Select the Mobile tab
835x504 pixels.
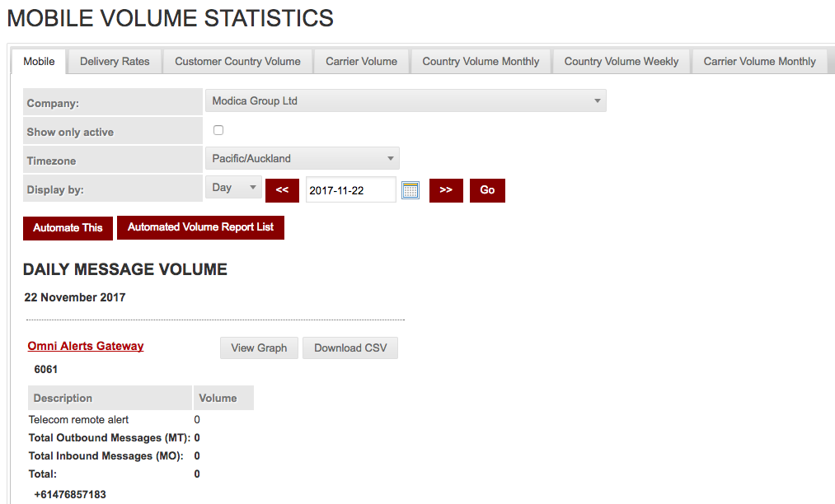pos(39,62)
